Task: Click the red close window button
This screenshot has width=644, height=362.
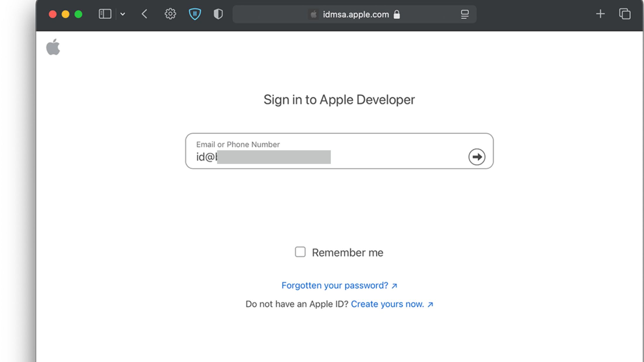Action: pyautogui.click(x=53, y=14)
